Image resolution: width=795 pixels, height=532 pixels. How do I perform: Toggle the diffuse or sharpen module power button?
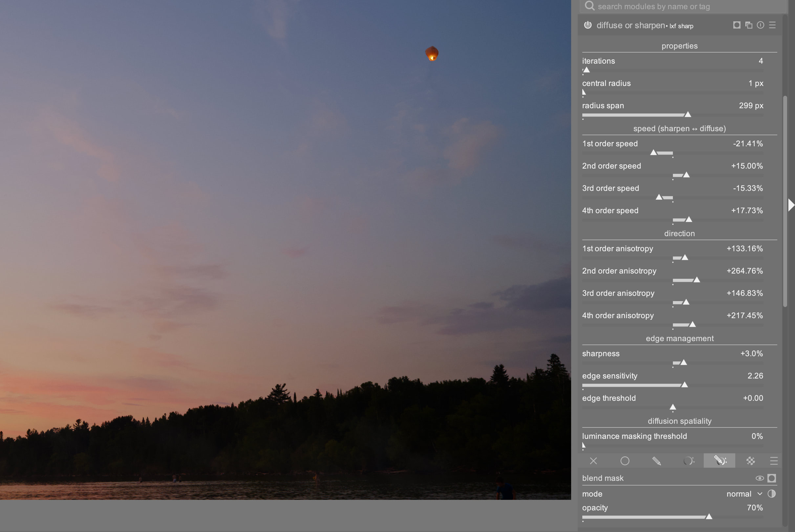point(588,25)
